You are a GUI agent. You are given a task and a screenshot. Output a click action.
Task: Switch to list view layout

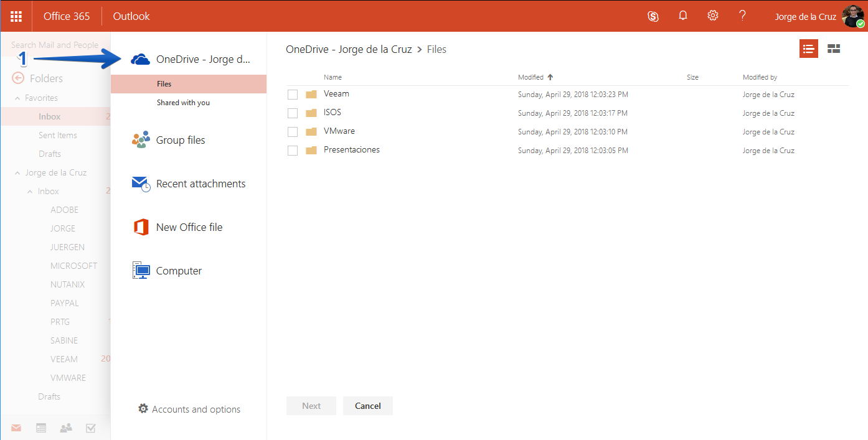click(x=809, y=49)
